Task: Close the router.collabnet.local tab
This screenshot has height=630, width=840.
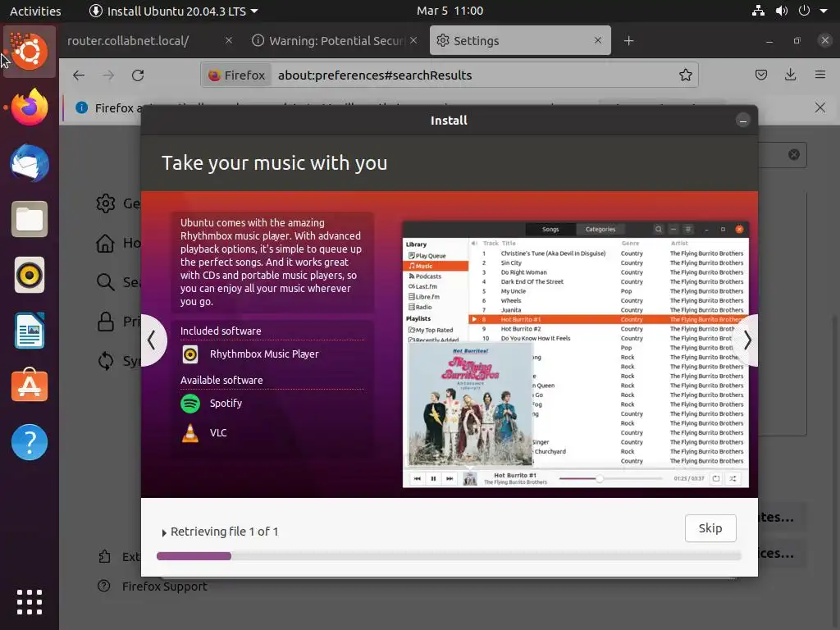Action: (229, 40)
